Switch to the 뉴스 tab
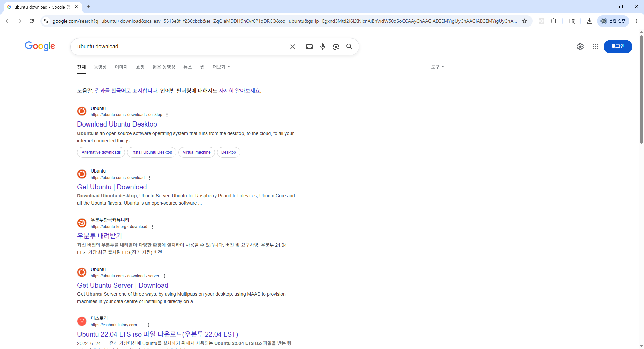This screenshot has height=349, width=644. click(188, 67)
